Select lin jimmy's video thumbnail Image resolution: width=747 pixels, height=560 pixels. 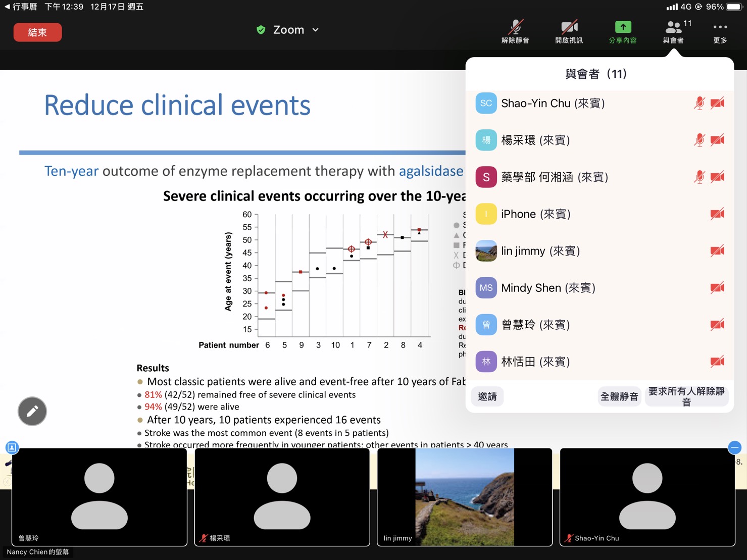(x=464, y=497)
